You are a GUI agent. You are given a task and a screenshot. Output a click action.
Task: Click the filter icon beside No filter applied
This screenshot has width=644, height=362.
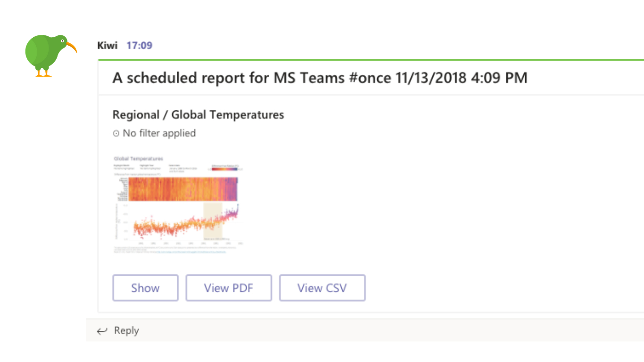[116, 133]
